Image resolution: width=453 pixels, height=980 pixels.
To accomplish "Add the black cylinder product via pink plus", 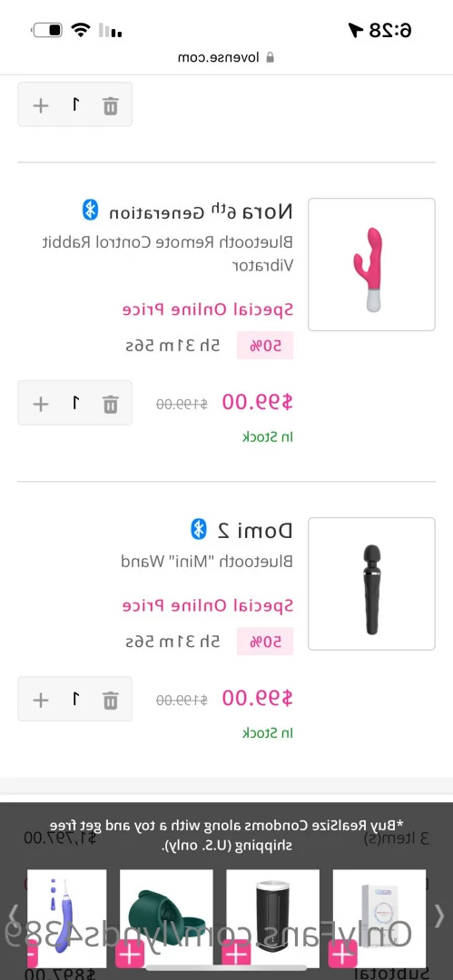I will pos(237,955).
